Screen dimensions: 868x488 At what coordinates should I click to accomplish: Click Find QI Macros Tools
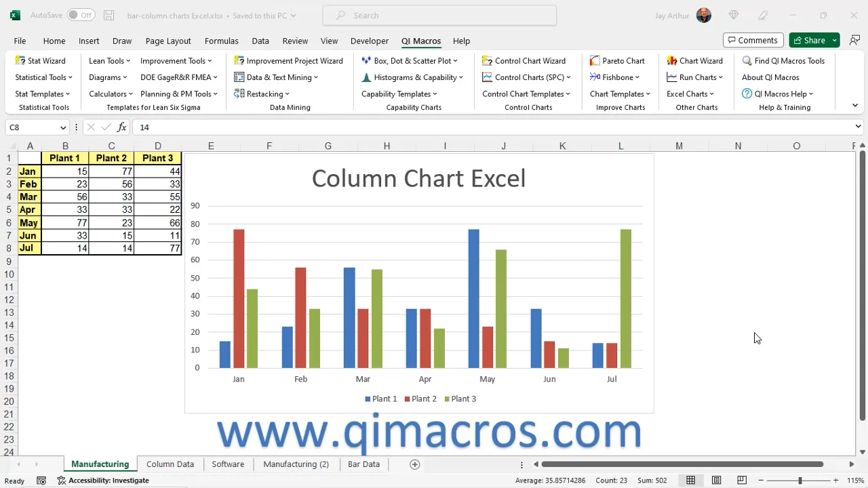(783, 60)
